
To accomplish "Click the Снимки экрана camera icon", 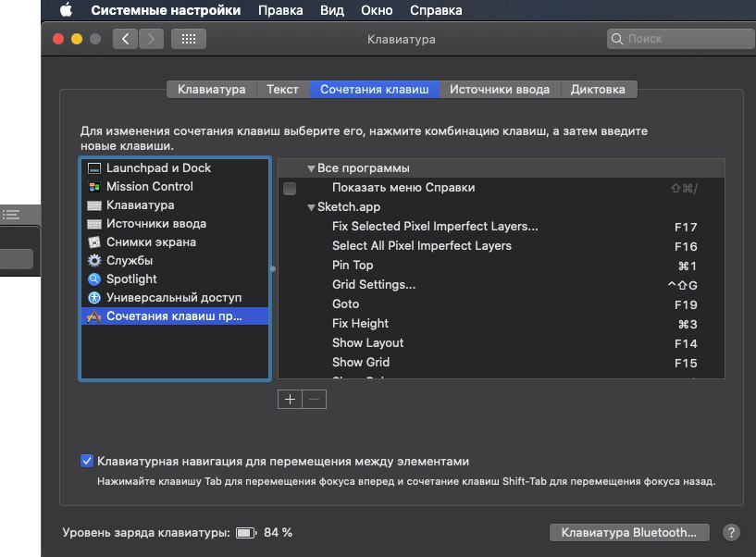I will click(94, 242).
